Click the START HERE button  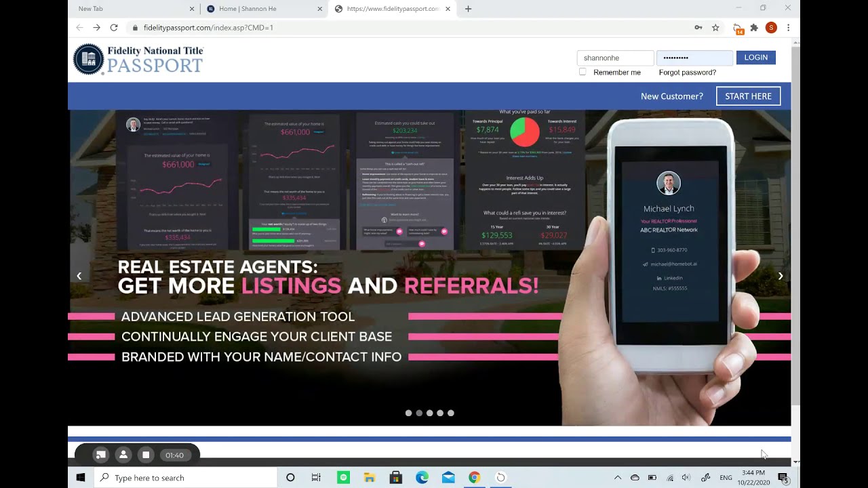tap(748, 96)
